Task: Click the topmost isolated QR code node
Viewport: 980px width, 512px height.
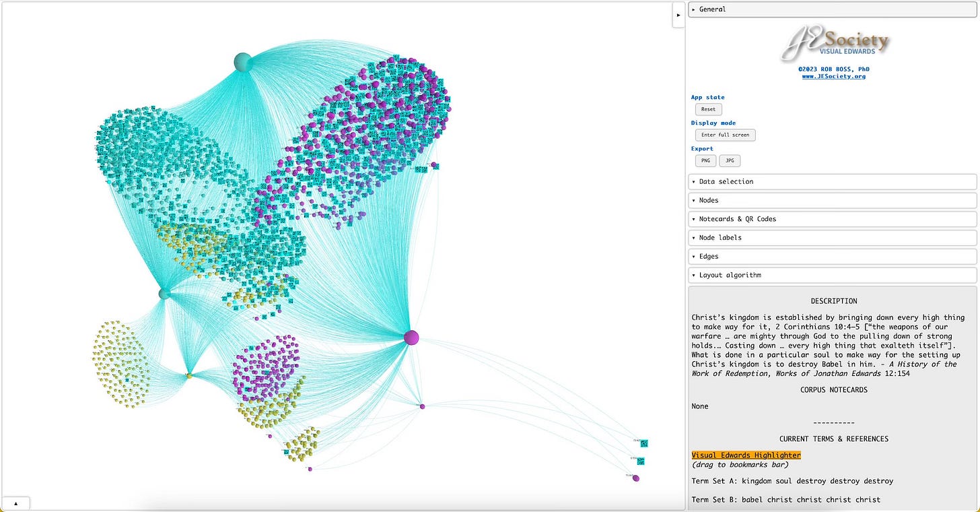Action: pyautogui.click(x=644, y=443)
